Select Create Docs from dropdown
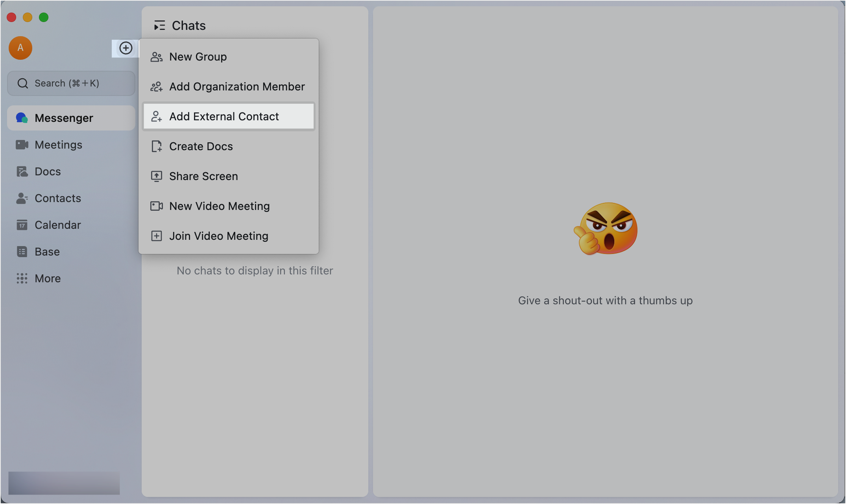Viewport: 846px width, 504px height. click(x=201, y=146)
